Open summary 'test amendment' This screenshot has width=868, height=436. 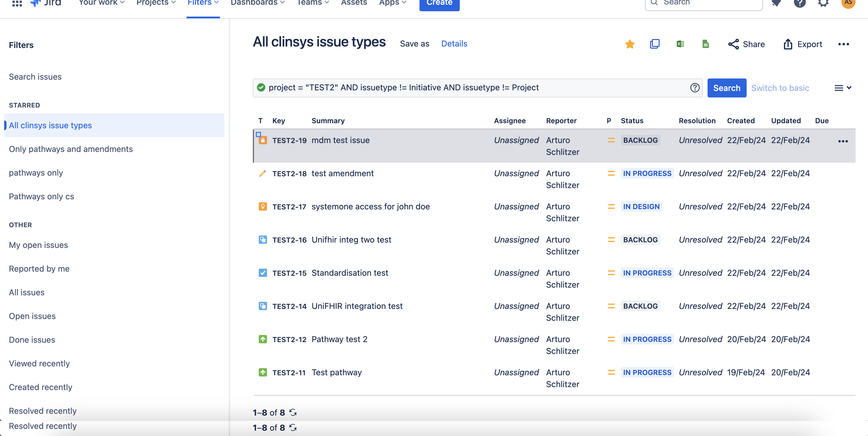(342, 173)
